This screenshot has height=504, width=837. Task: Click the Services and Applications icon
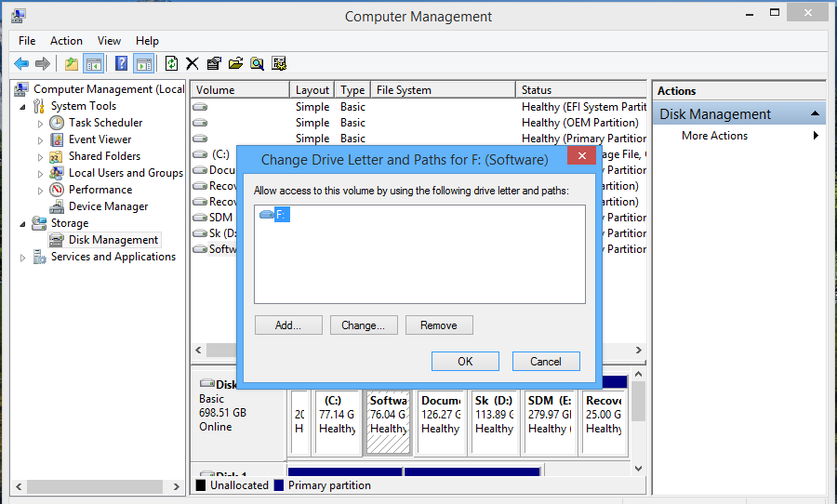point(39,257)
